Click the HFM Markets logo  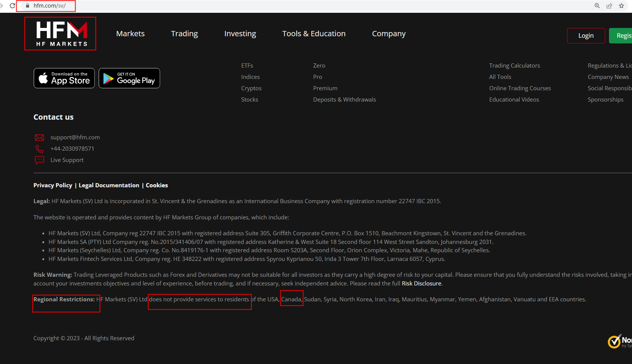[60, 34]
